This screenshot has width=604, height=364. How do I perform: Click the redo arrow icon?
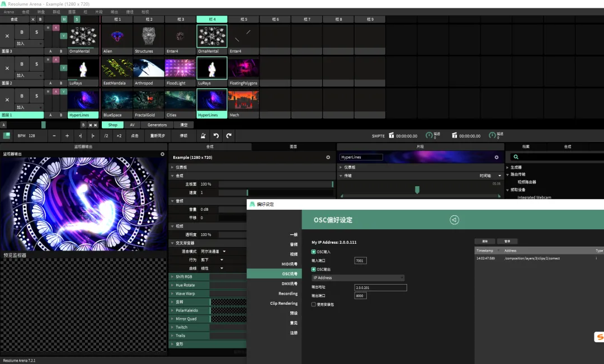(x=229, y=135)
